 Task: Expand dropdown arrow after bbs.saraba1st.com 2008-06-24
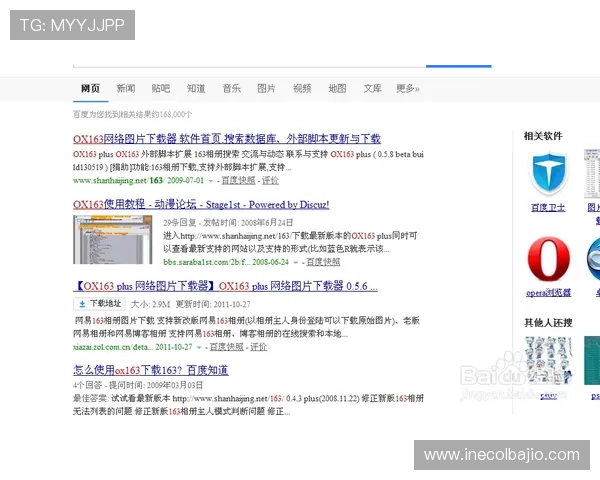295,263
